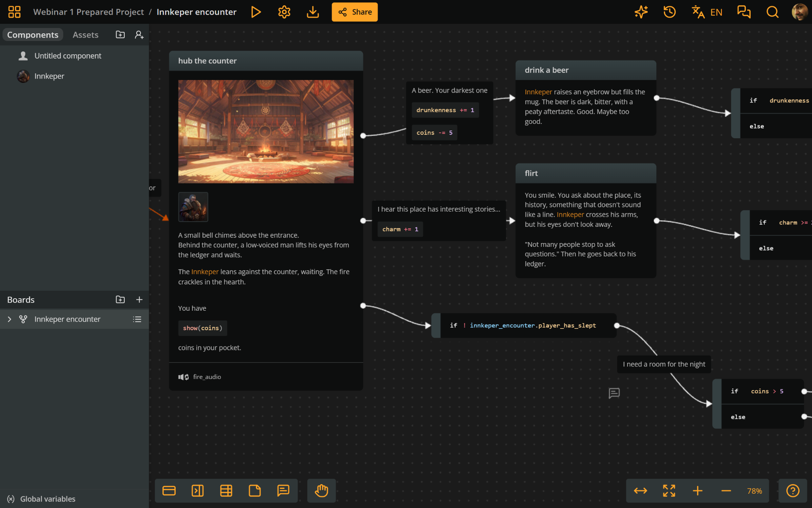The image size is (812, 508).
Task: Open the help question mark
Action: 793,491
